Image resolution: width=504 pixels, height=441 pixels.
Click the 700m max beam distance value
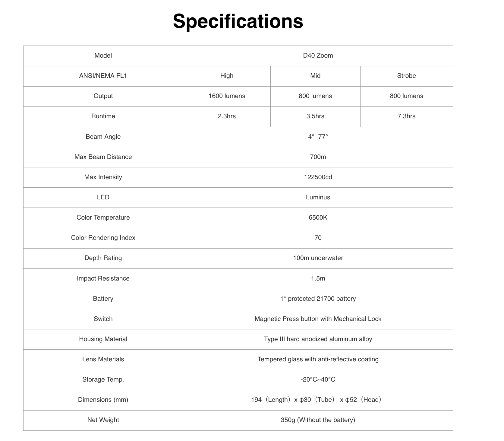[x=318, y=157]
